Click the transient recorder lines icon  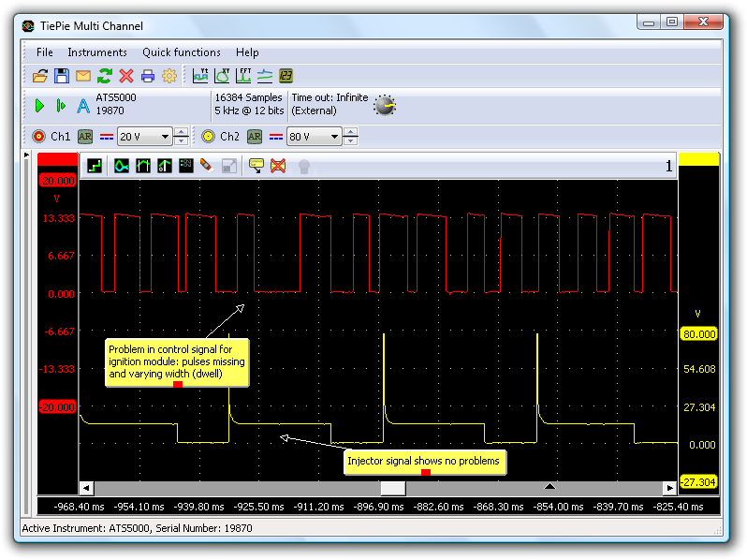tap(265, 76)
